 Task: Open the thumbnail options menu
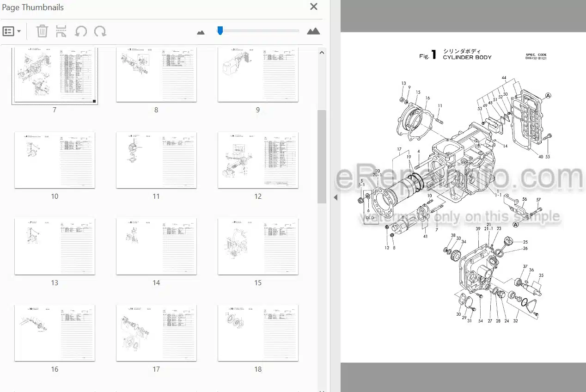click(12, 31)
